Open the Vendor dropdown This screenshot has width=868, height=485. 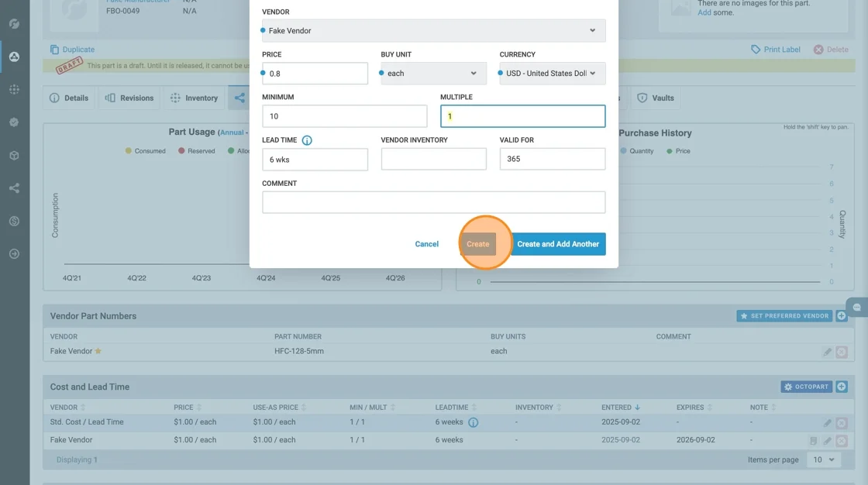coord(433,31)
